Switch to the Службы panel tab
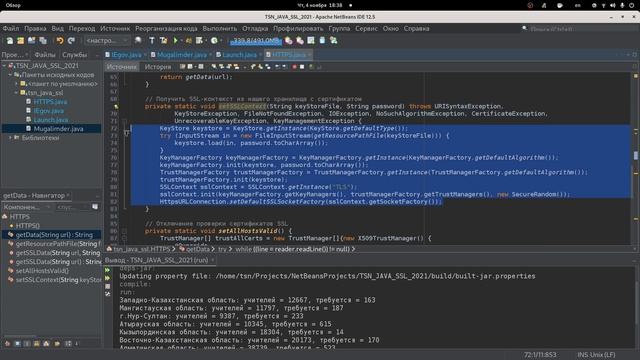Viewport: 640px width, 360px height. [x=74, y=55]
